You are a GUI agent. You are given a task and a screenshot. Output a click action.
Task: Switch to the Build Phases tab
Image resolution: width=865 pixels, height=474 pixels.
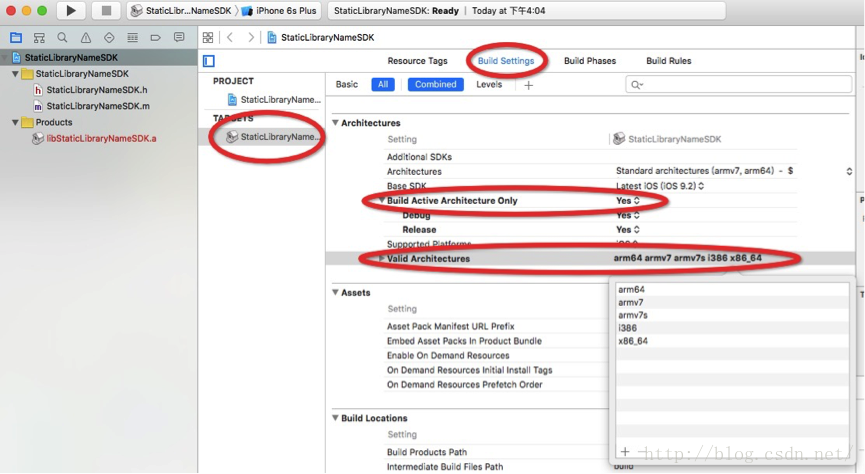click(590, 61)
